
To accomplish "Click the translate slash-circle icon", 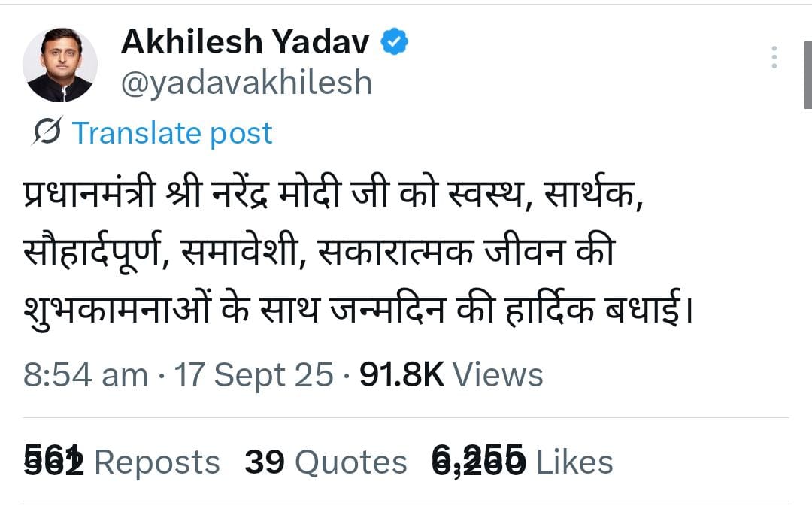I will (x=47, y=132).
